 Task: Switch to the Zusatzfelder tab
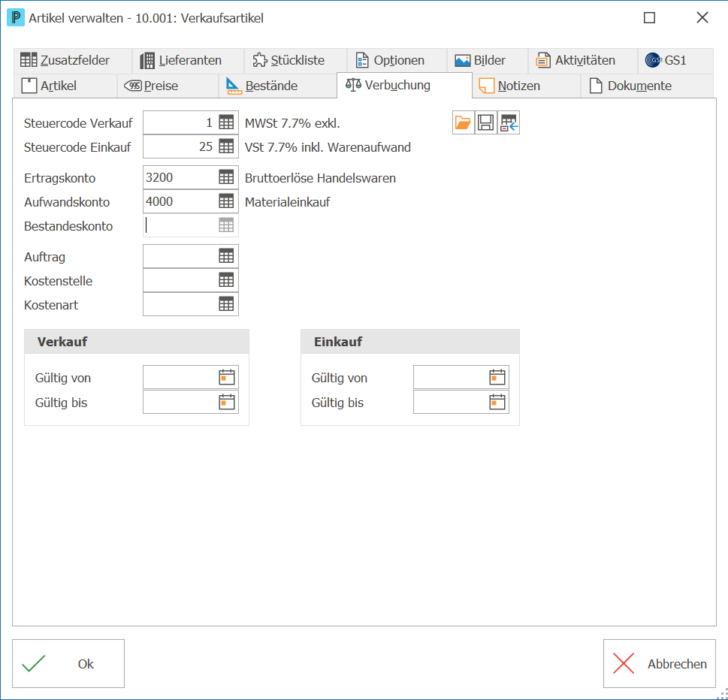[72, 61]
